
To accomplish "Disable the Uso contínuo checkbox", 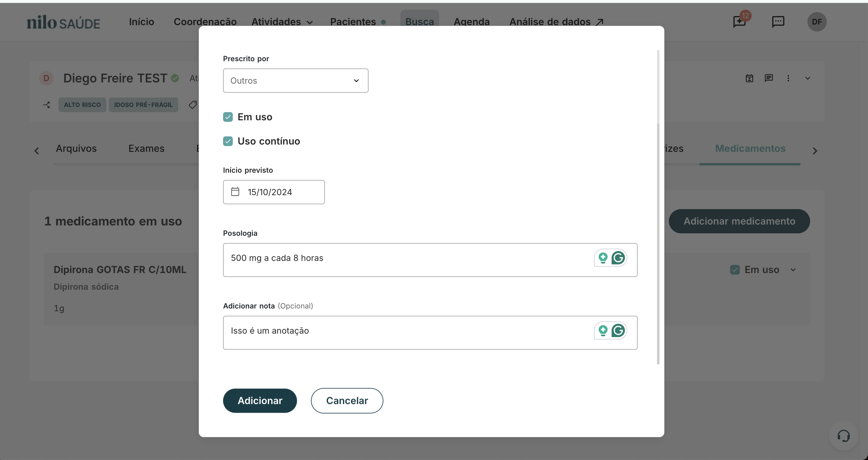I will tap(228, 141).
